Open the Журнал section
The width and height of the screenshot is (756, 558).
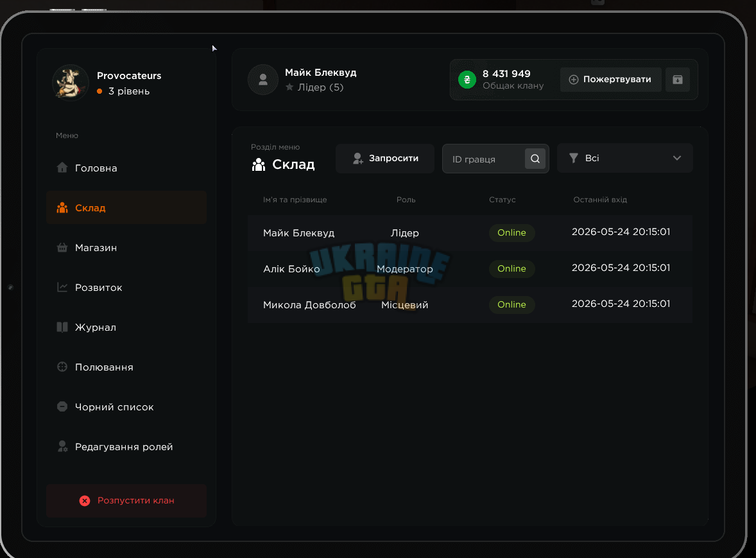pos(126,327)
